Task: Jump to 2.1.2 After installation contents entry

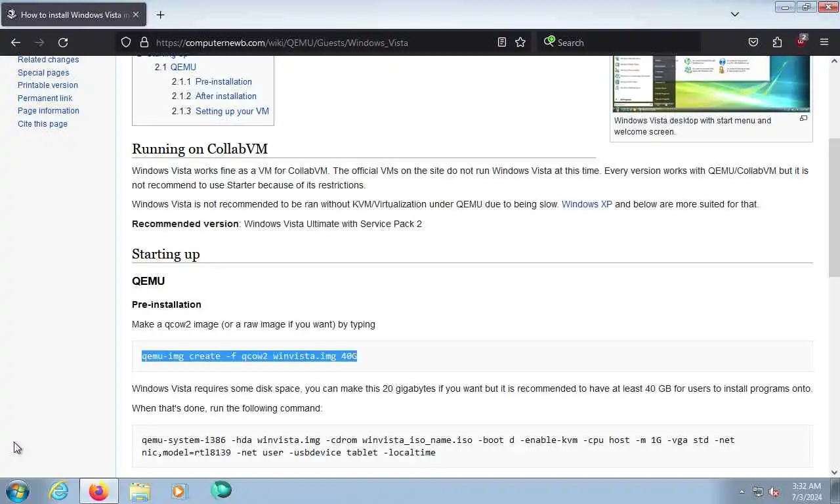Action: [214, 96]
